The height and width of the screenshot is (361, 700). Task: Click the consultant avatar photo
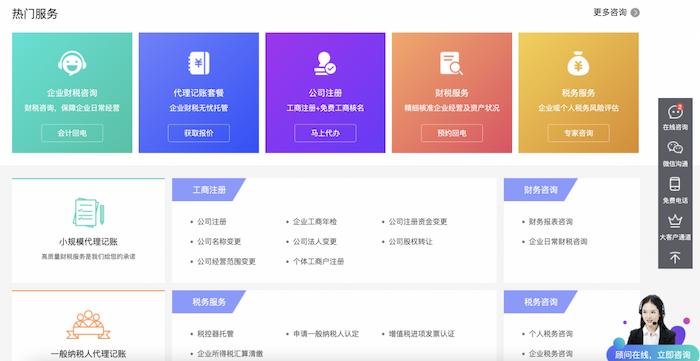[x=652, y=319]
